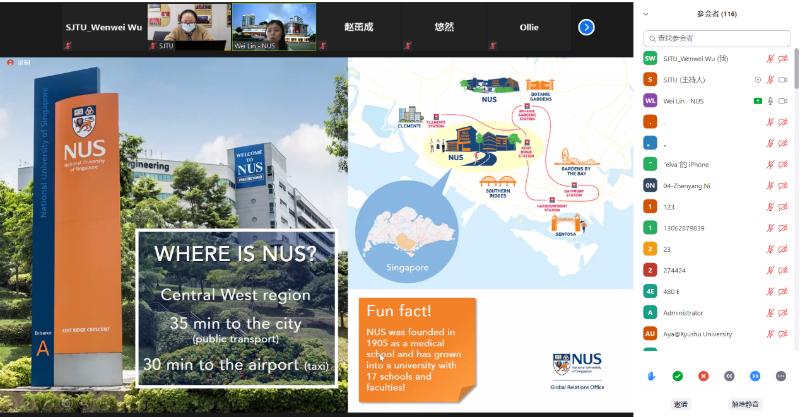Click the 'Fun fact!' orange note on slide
800x417 pixels.
pos(417,350)
